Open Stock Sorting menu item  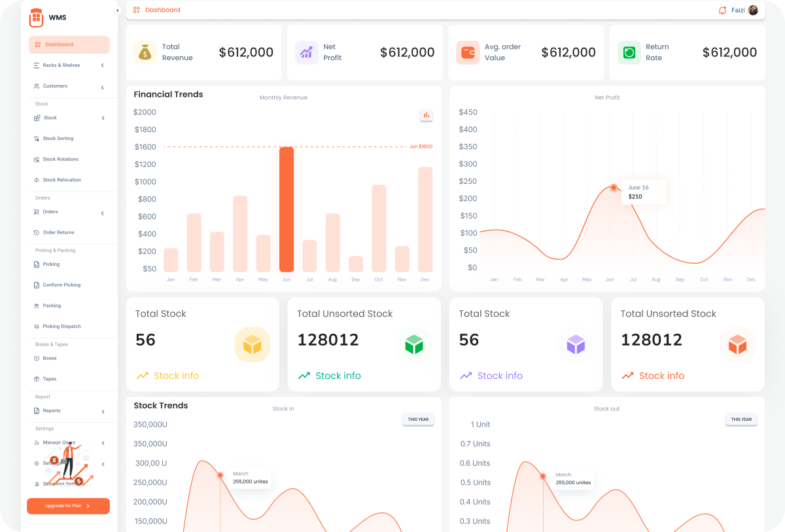[58, 139]
